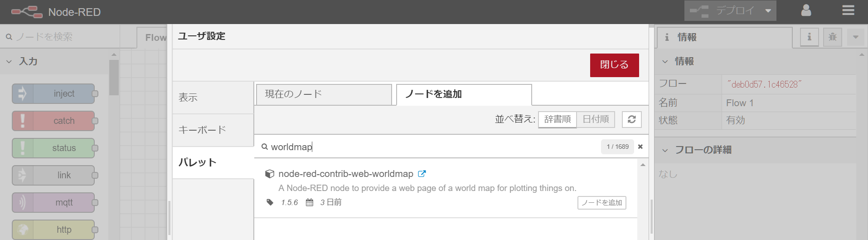
Task: Click the search count 1 / 1689
Action: pyautogui.click(x=617, y=147)
